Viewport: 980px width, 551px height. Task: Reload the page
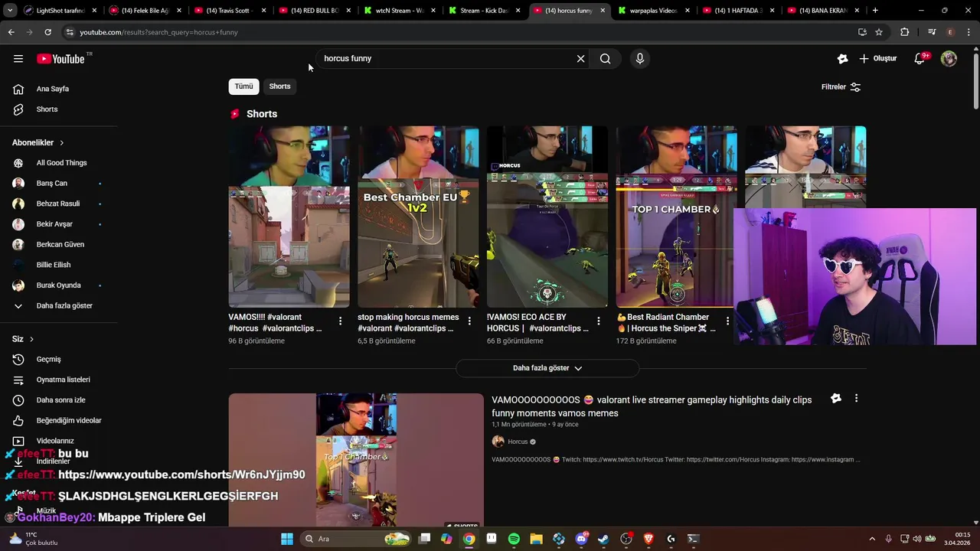point(47,32)
